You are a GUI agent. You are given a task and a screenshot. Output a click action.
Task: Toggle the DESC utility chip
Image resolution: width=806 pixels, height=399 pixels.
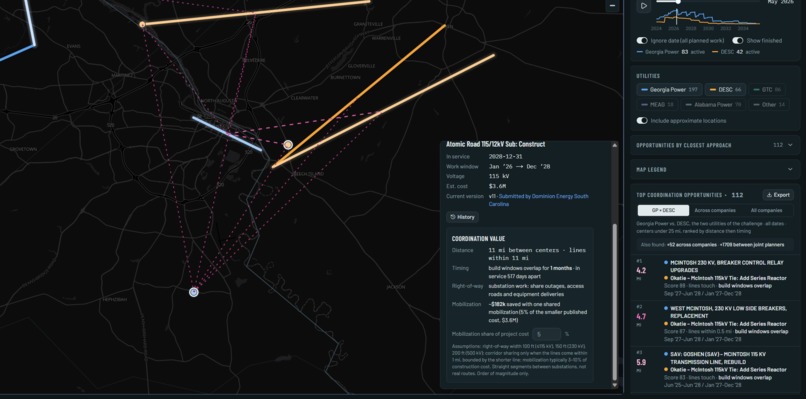pyautogui.click(x=725, y=89)
